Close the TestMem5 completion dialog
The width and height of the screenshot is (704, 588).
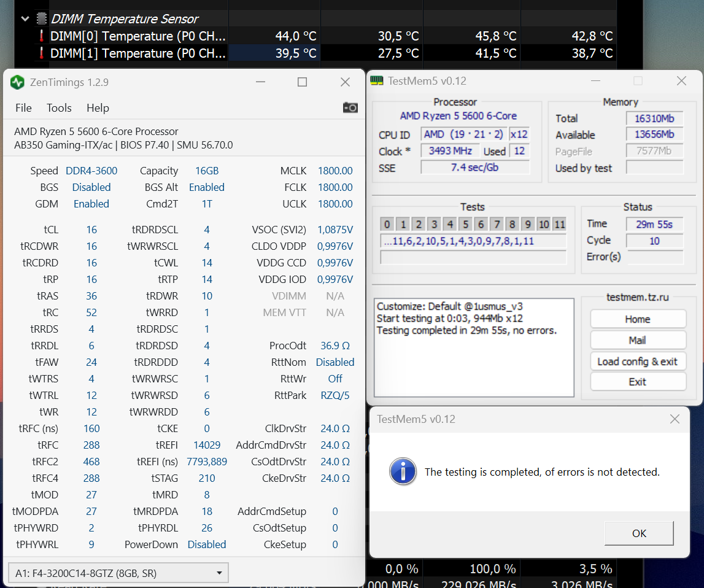coord(675,419)
